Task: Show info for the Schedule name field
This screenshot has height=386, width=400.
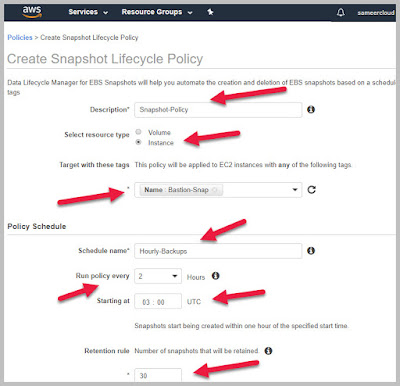Action: coord(311,251)
